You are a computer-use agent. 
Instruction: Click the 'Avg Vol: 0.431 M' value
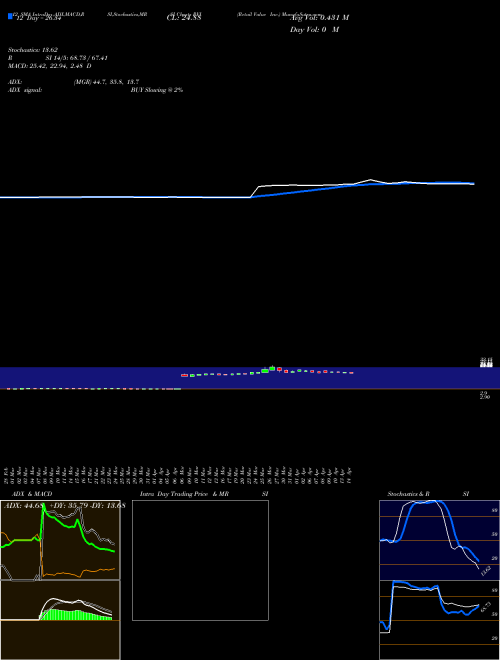coord(319,18)
